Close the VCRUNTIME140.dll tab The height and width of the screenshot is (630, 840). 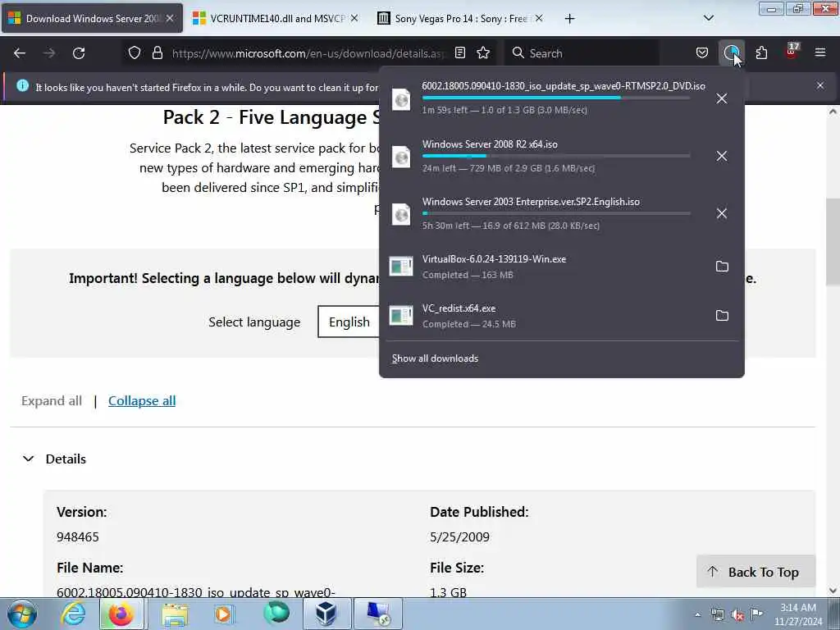[x=354, y=18]
